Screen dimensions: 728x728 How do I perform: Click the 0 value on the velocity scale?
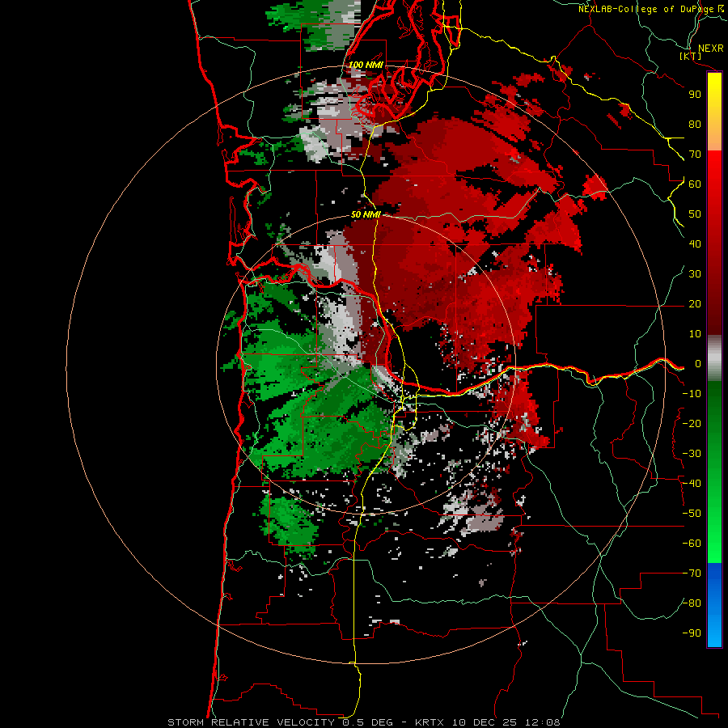(698, 363)
